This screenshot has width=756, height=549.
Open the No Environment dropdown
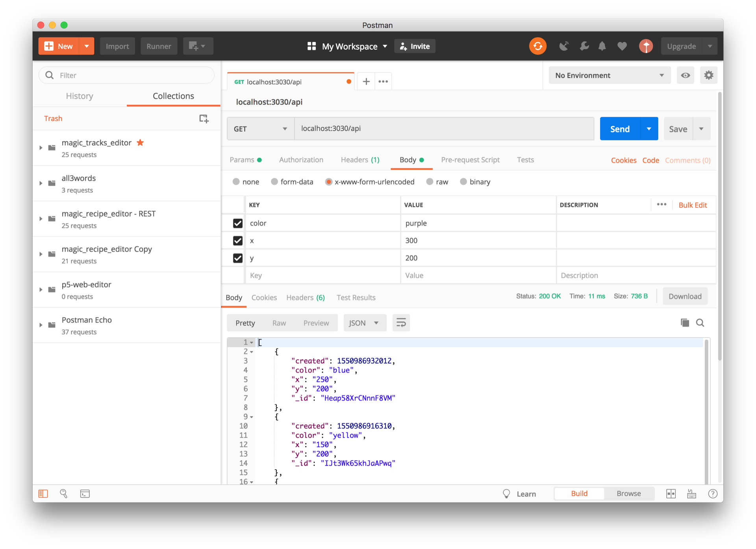click(x=609, y=75)
